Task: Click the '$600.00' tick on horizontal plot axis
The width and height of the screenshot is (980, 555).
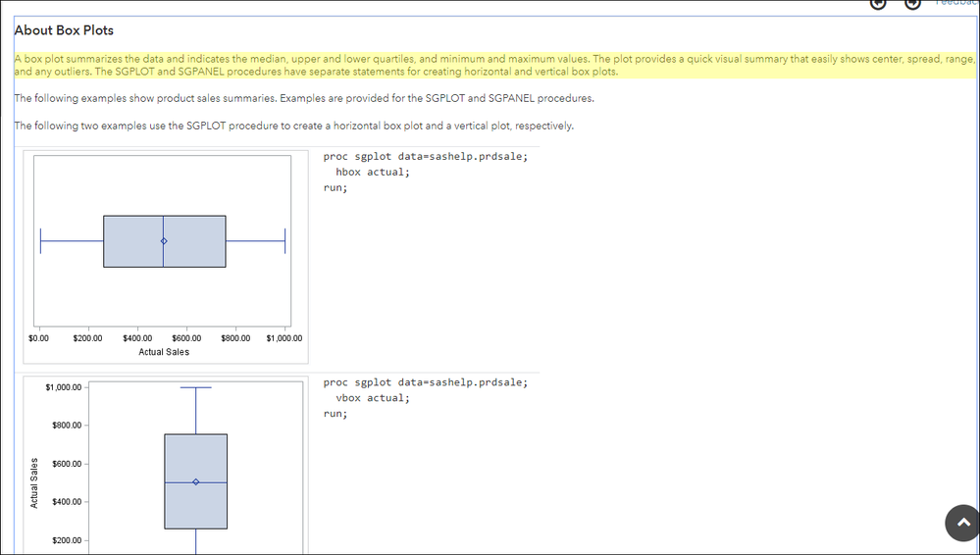Action: click(186, 338)
